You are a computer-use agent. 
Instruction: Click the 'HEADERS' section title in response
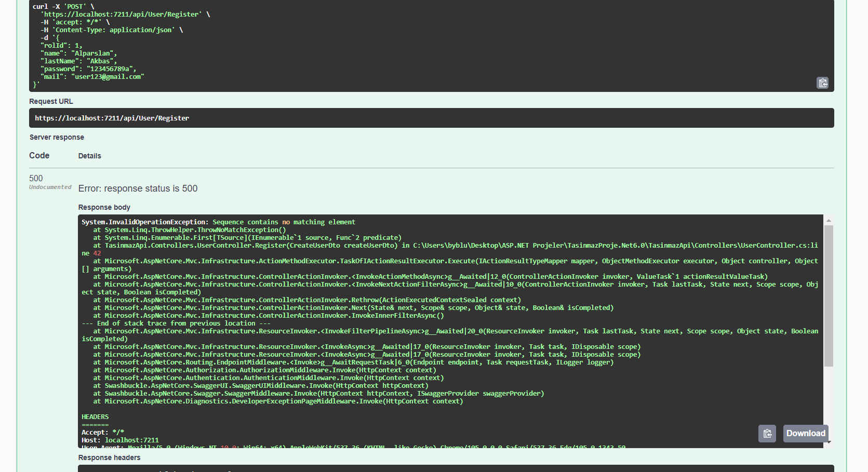pos(95,416)
